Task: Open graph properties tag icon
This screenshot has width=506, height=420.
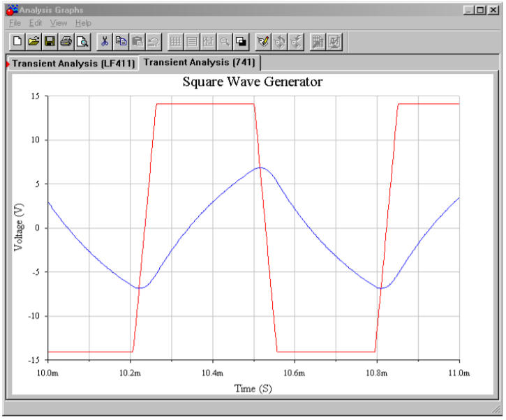Action: tap(263, 42)
